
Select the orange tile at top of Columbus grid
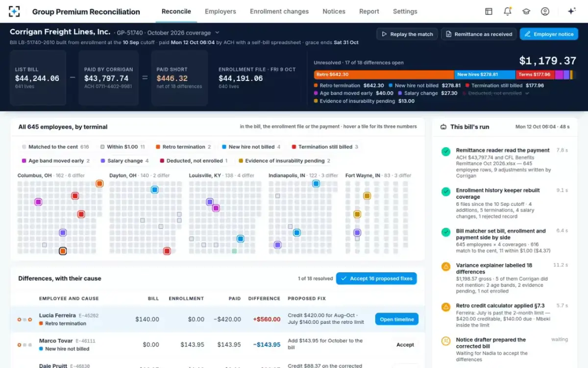click(x=99, y=184)
